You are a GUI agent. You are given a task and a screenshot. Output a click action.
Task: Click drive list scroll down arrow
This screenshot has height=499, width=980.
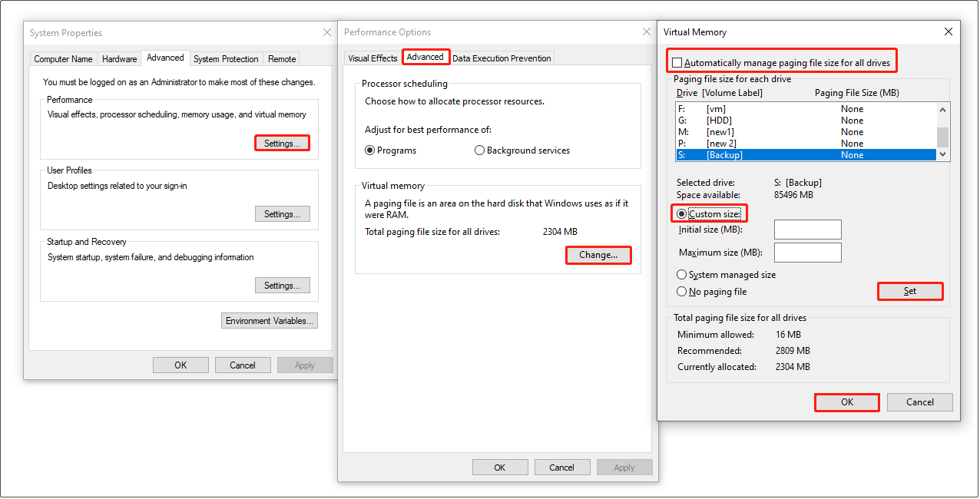coord(943,154)
